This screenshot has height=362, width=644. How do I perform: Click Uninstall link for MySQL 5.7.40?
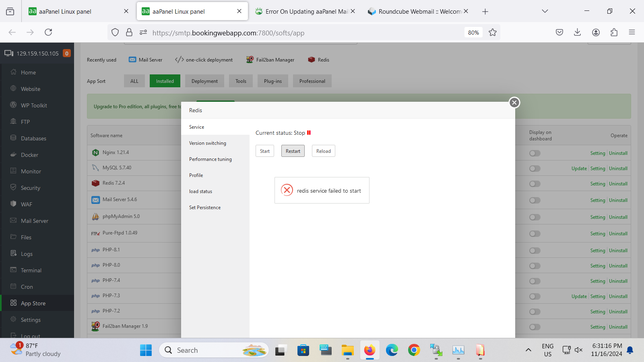tap(618, 169)
